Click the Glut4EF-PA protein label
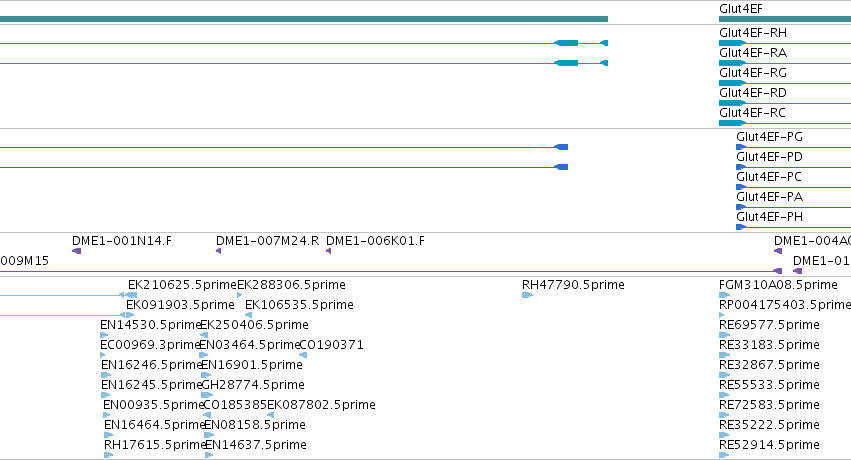Screen dimensions: 851x460 click(769, 197)
